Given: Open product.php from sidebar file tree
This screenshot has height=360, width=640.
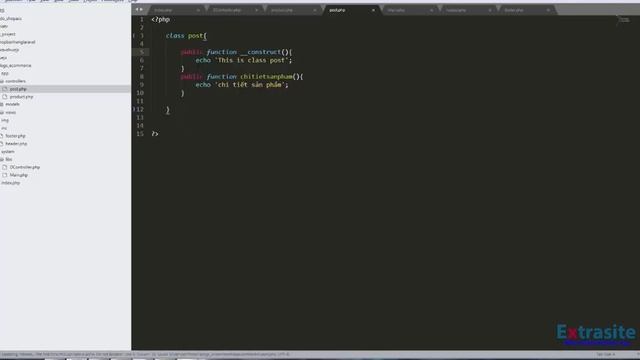Looking at the screenshot, I should [x=21, y=97].
